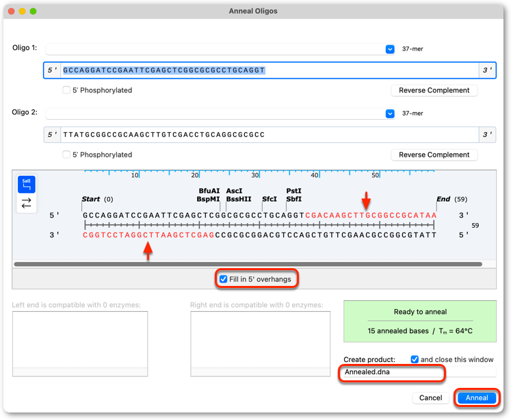Image resolution: width=511 pixels, height=420 pixels.
Task: Click the left end compatible enzymes list
Action: click(80, 344)
